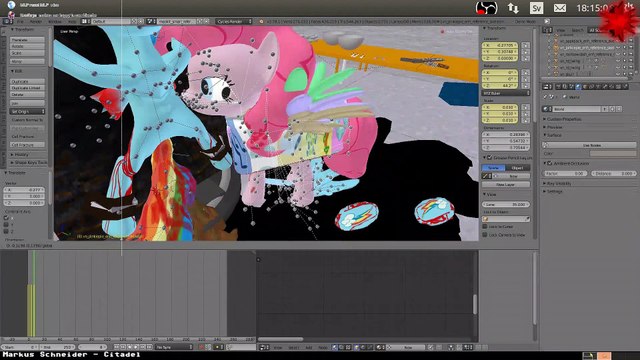Toggle eye visibility for pinkiepie outliner row
The height and width of the screenshot is (360, 640).
pyautogui.click(x=618, y=48)
